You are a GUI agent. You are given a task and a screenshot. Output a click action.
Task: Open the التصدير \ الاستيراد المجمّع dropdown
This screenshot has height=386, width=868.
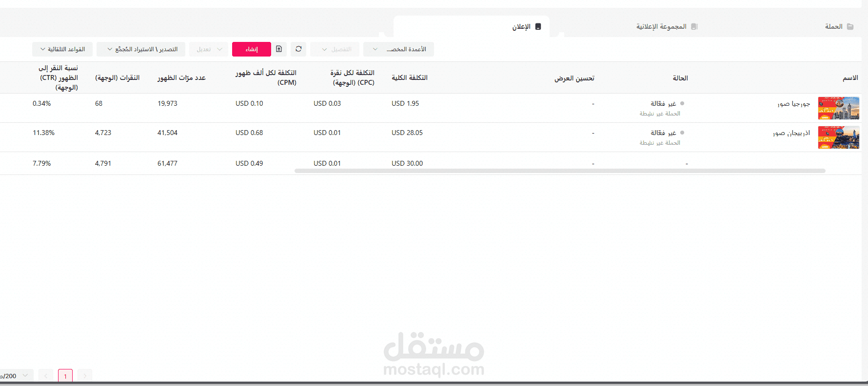(x=141, y=49)
